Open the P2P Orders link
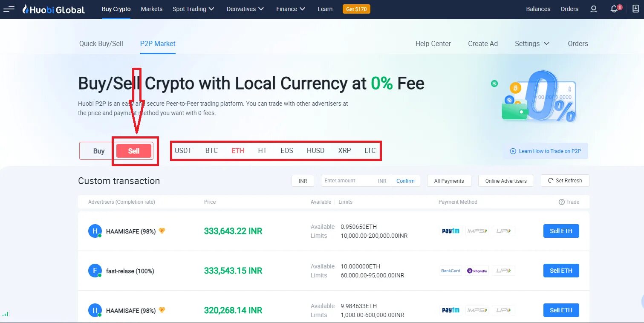 click(578, 43)
